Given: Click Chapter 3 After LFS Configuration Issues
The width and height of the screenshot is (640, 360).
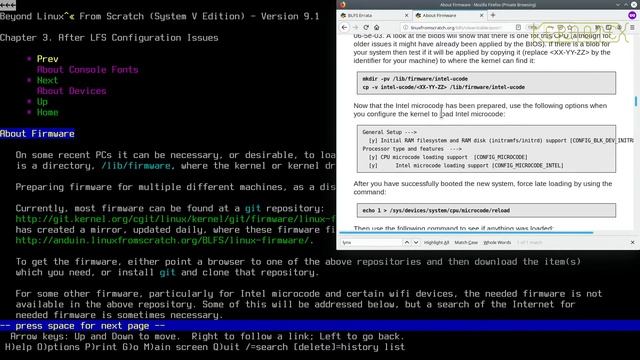Looking at the screenshot, I should (x=109, y=38).
